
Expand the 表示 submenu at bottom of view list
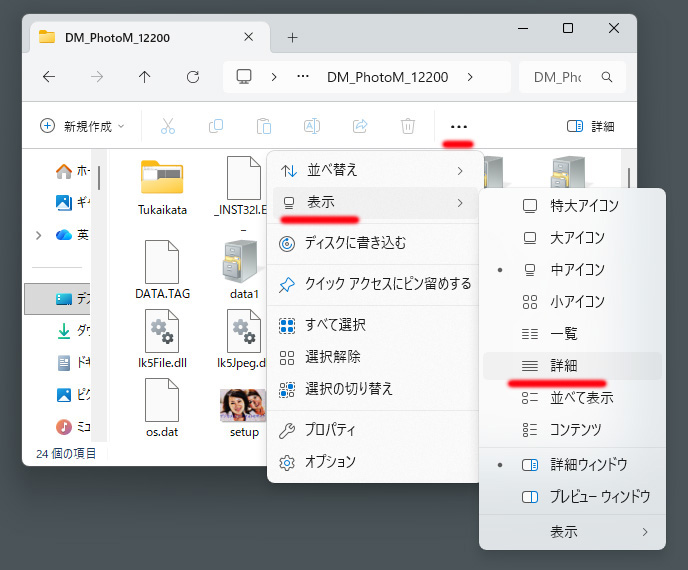click(572, 532)
